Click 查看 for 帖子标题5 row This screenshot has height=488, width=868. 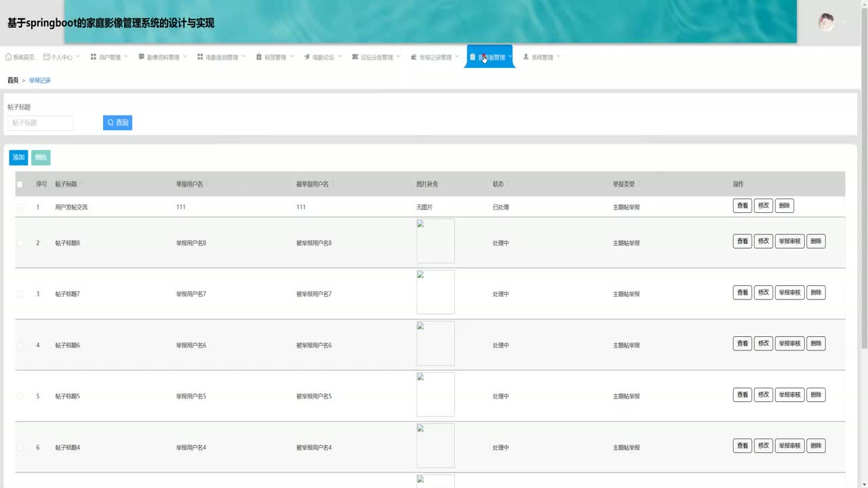(743, 394)
